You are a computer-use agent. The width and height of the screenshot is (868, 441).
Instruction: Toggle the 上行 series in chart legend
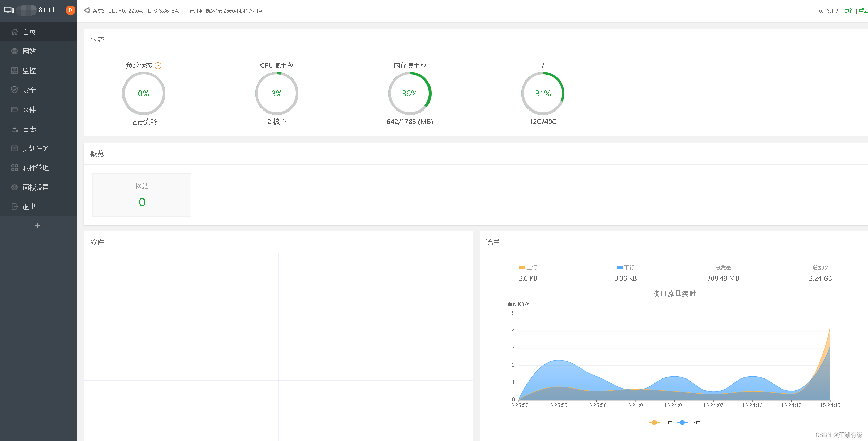tap(660, 422)
